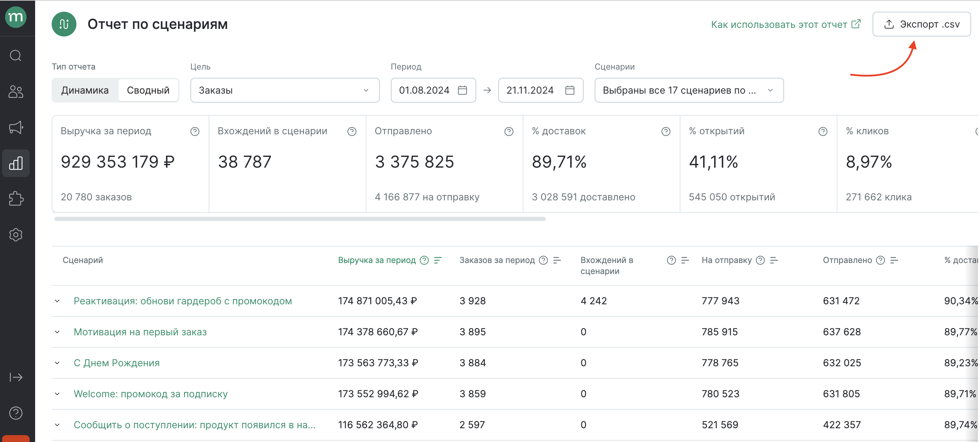The image size is (980, 442).
Task: Open the settings gear icon in sidebar
Action: [x=15, y=235]
